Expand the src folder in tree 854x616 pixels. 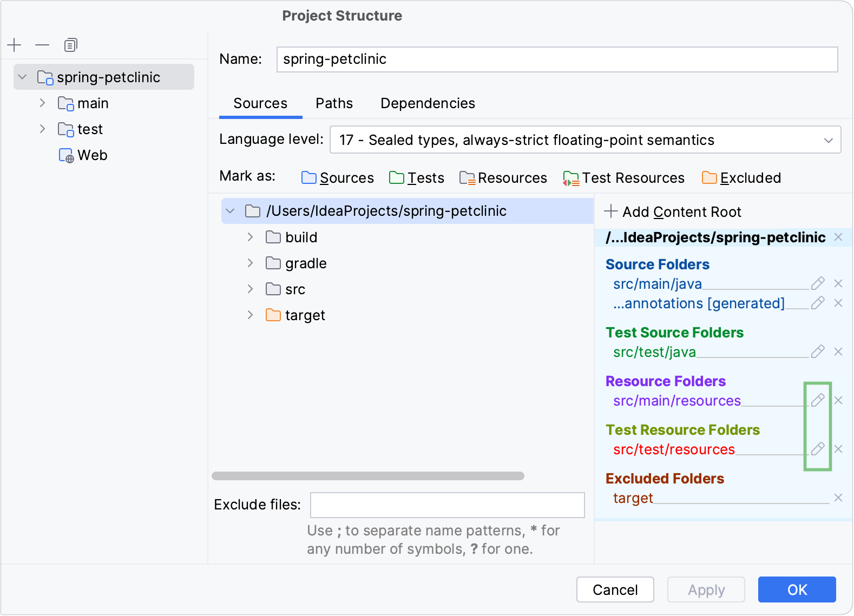pyautogui.click(x=250, y=289)
